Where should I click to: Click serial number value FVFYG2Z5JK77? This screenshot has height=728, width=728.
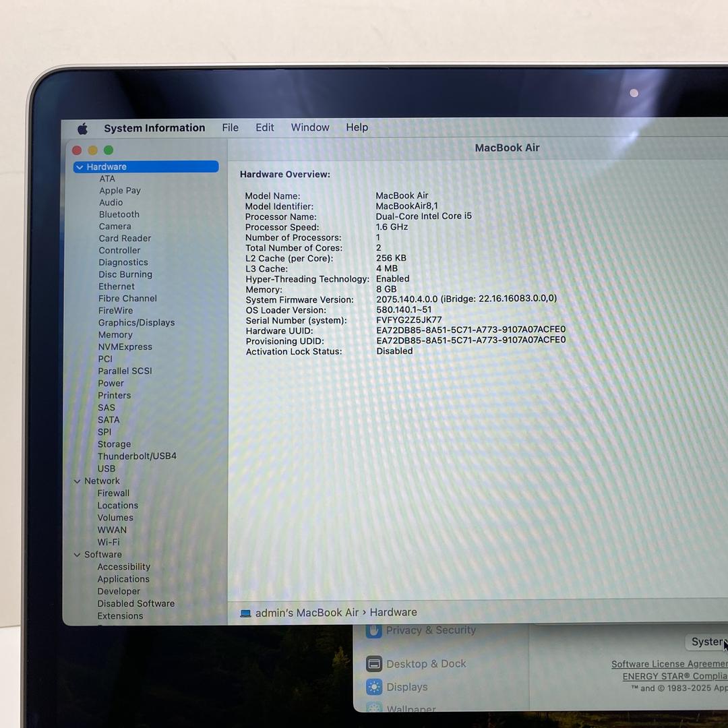[408, 320]
